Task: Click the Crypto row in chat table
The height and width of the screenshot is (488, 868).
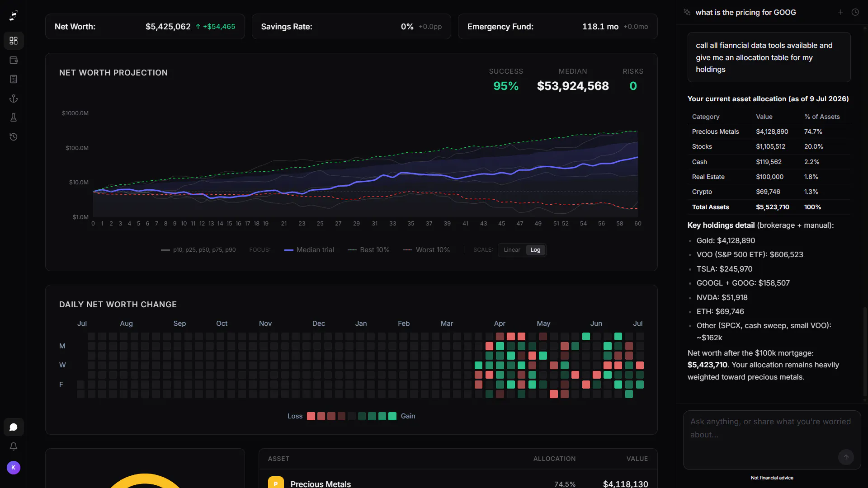Action: pyautogui.click(x=769, y=192)
